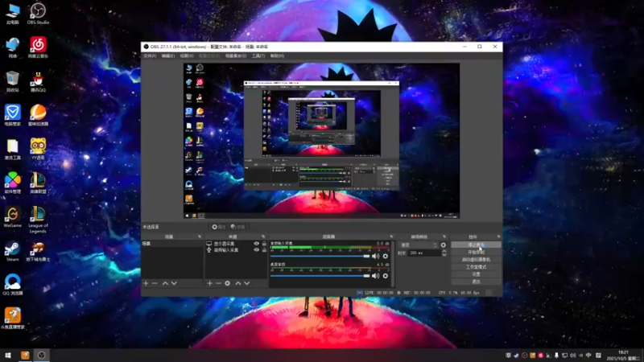The width and height of the screenshot is (644, 362).
Task: Click the transition duration 300 ms field
Action: pyautogui.click(x=425, y=253)
